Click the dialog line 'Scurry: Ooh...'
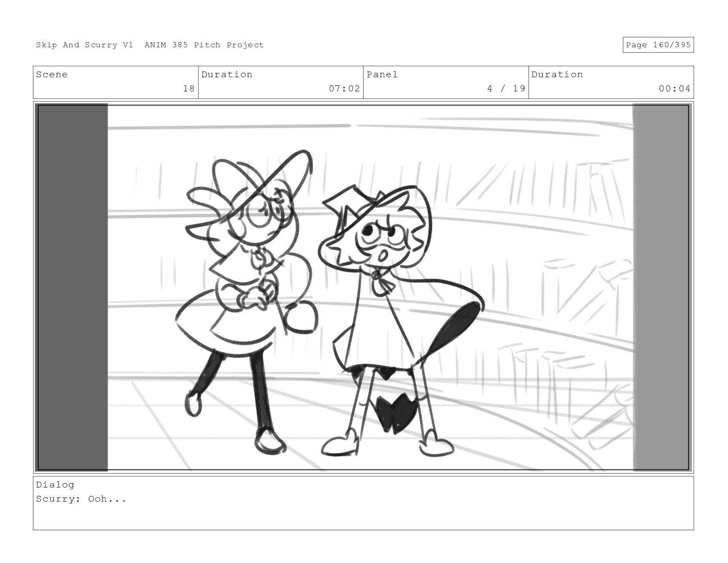This screenshot has height=563, width=728. (x=81, y=499)
